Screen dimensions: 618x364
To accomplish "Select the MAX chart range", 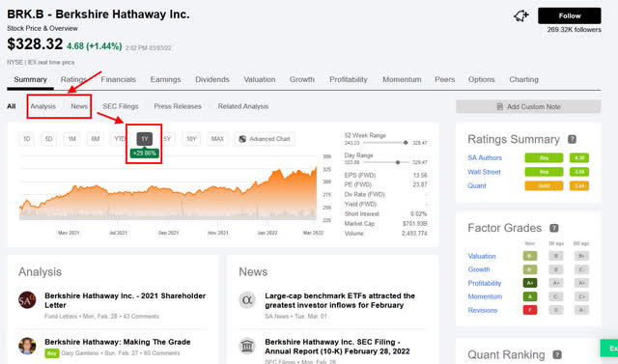I will click(x=217, y=139).
